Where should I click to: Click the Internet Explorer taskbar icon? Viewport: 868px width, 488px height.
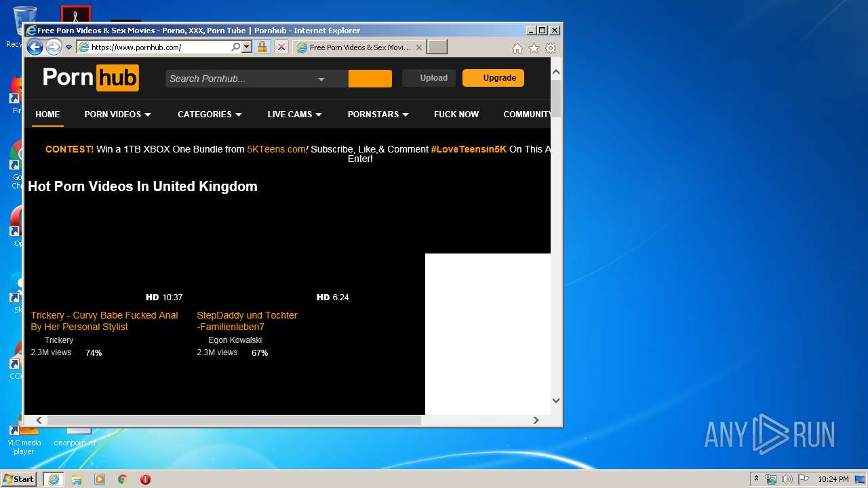[x=54, y=479]
